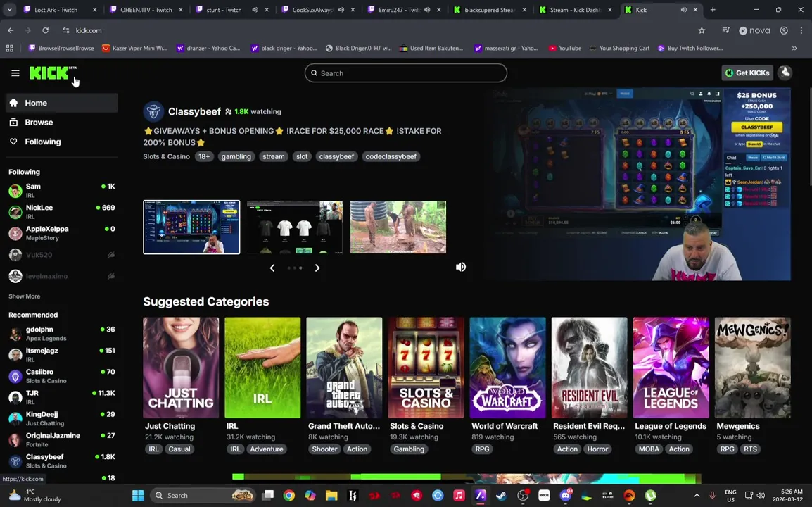Open the Mewgenics category card
Viewport: 812px width, 507px height.
[752, 368]
